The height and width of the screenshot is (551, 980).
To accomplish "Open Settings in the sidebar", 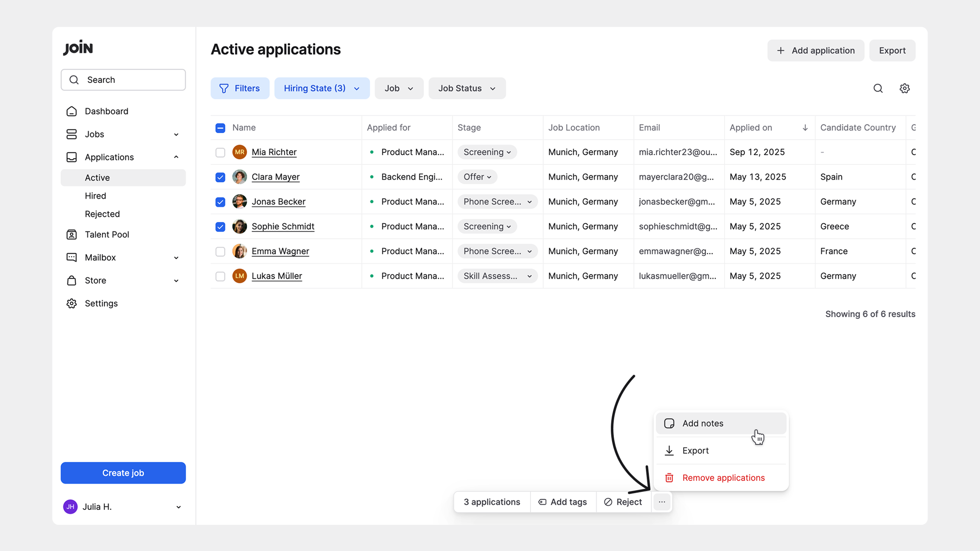I will point(101,303).
